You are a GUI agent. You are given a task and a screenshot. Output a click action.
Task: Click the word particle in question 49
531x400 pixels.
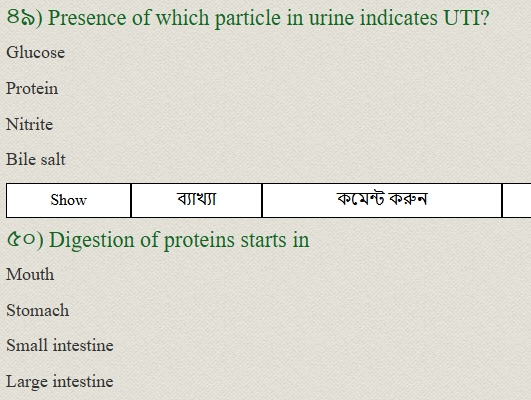tap(248, 18)
